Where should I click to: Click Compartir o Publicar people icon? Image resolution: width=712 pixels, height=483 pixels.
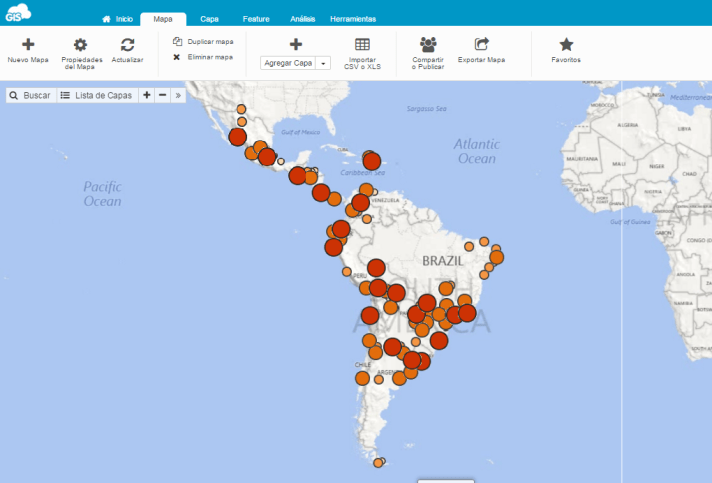click(x=428, y=44)
